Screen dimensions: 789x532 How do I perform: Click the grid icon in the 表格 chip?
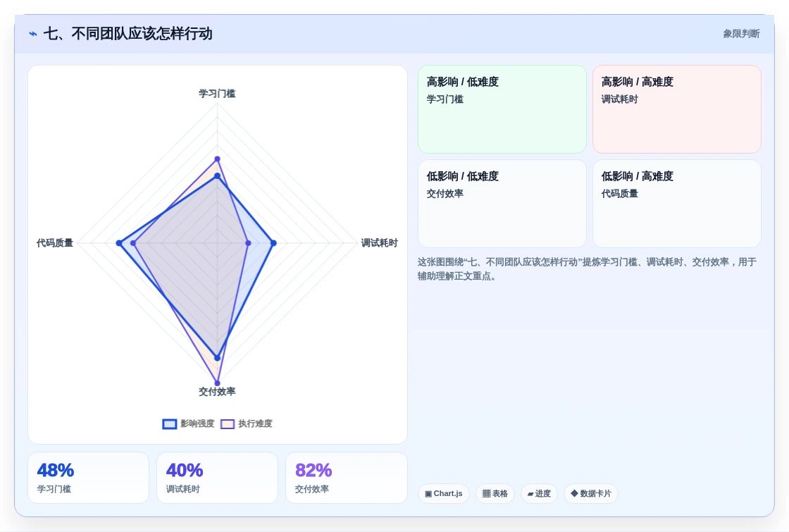486,494
